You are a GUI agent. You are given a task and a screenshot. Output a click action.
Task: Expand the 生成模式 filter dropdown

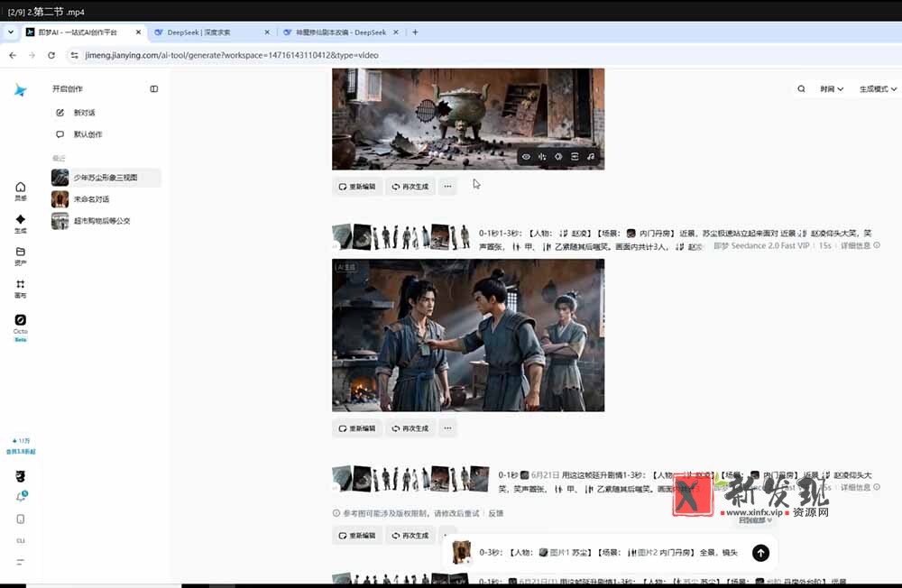pyautogui.click(x=878, y=88)
